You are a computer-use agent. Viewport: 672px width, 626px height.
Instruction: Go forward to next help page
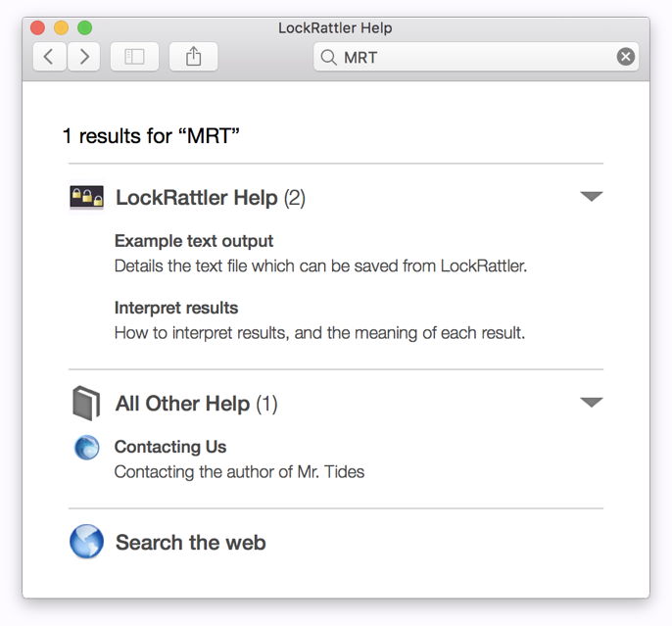click(x=84, y=57)
